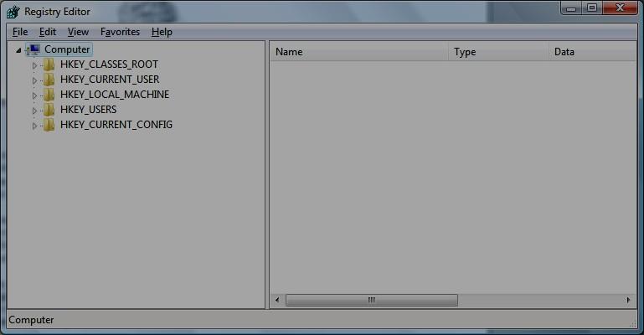
Task: Expand the HKEY_CURRENT_CONFIG key
Action: pos(35,126)
